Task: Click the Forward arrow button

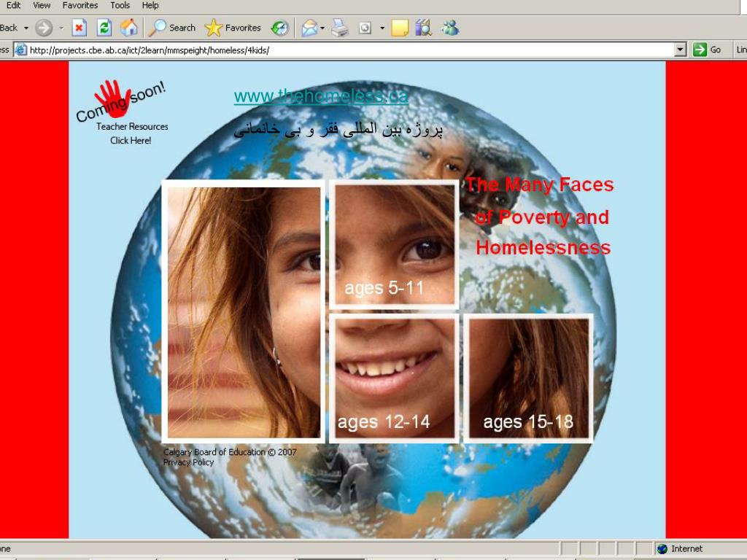Action: (44, 28)
